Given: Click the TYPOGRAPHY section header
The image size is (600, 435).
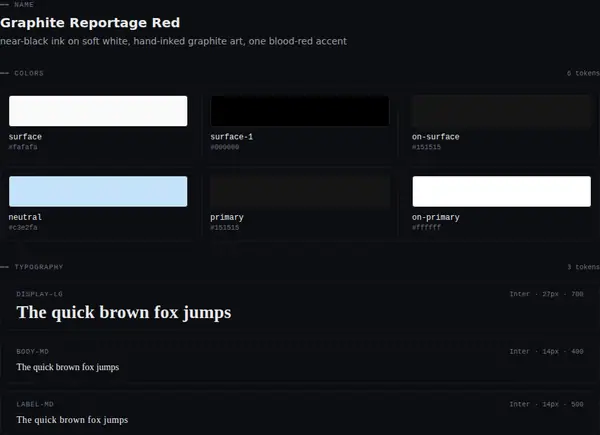Looking at the screenshot, I should click(39, 267).
